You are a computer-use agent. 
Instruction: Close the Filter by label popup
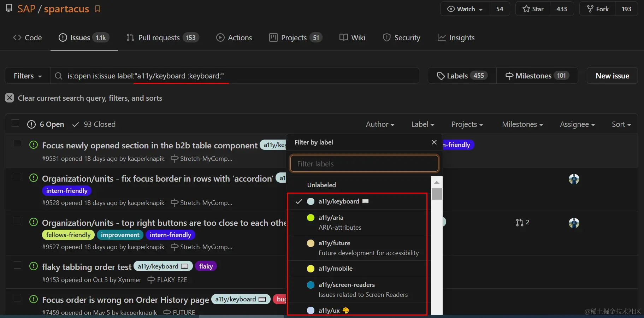tap(434, 142)
